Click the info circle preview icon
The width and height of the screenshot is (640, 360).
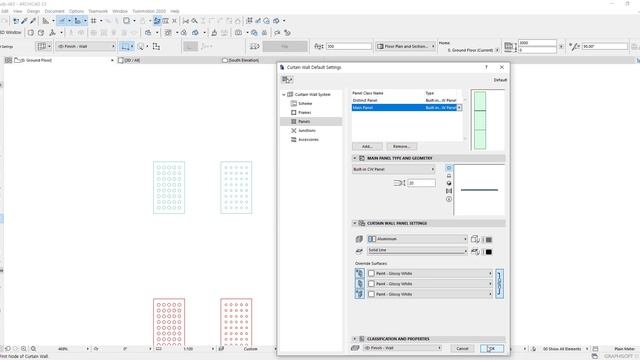point(449,199)
